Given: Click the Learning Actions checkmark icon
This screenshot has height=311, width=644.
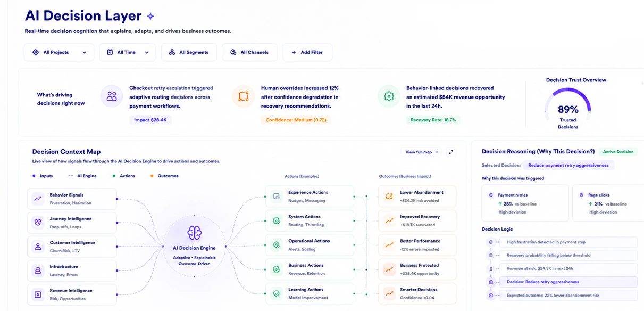Looking at the screenshot, I should [277, 293].
